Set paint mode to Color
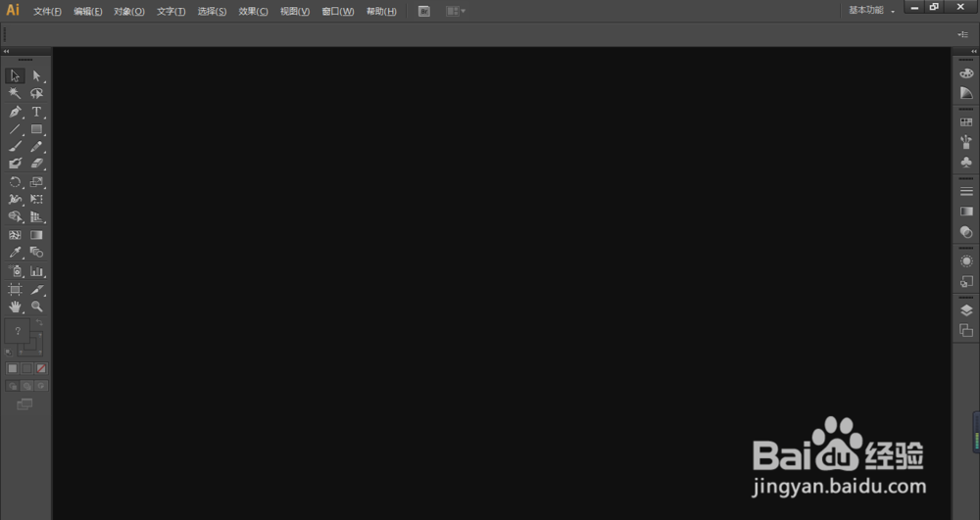This screenshot has height=520, width=980. click(x=13, y=368)
